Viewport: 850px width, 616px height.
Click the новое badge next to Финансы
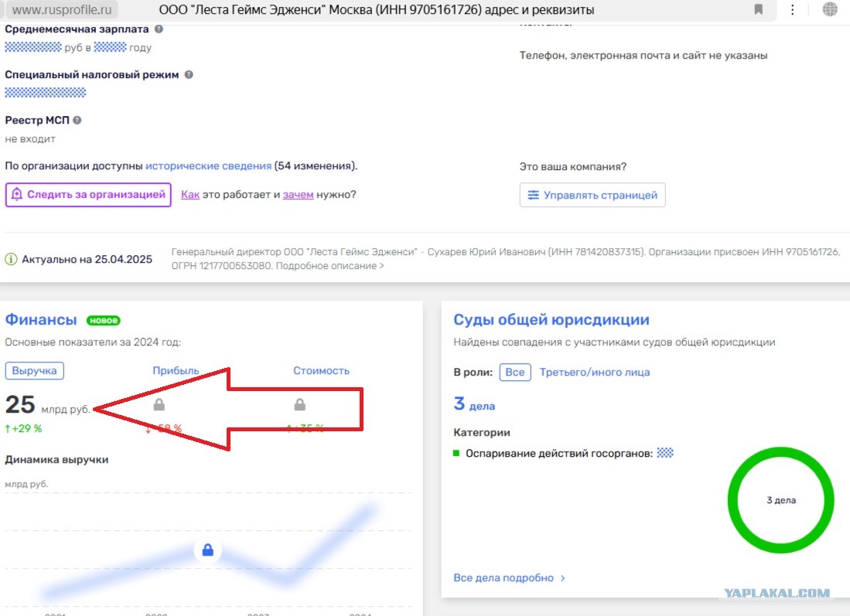pos(104,321)
